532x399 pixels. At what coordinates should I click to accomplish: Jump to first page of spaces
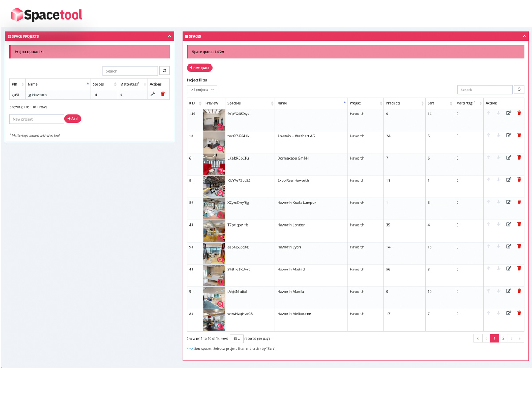point(478,338)
